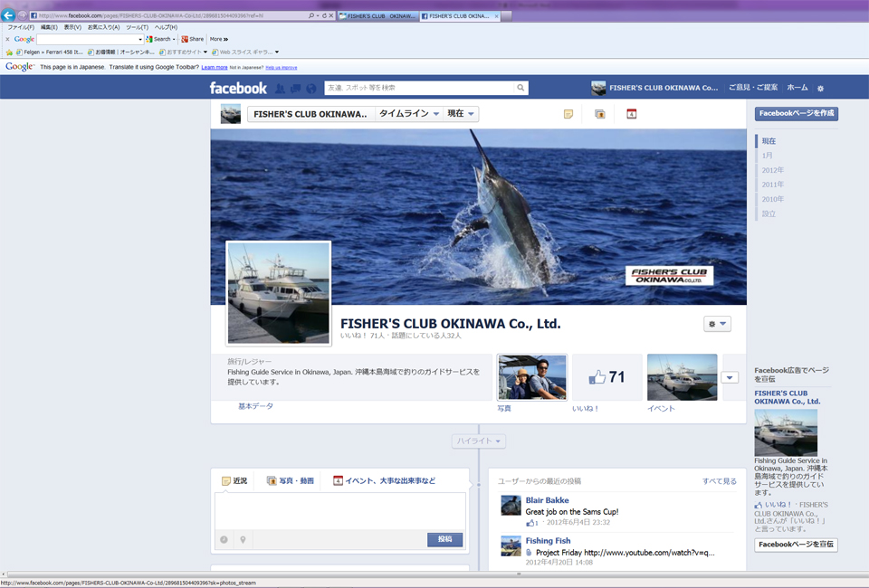
Task: Open the friend requests icon
Action: (x=280, y=88)
